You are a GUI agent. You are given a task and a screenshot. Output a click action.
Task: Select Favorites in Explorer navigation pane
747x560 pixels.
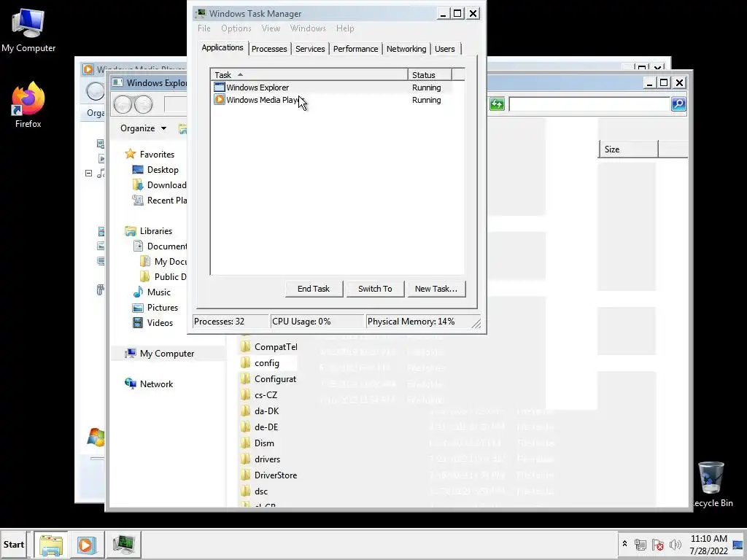150,155
